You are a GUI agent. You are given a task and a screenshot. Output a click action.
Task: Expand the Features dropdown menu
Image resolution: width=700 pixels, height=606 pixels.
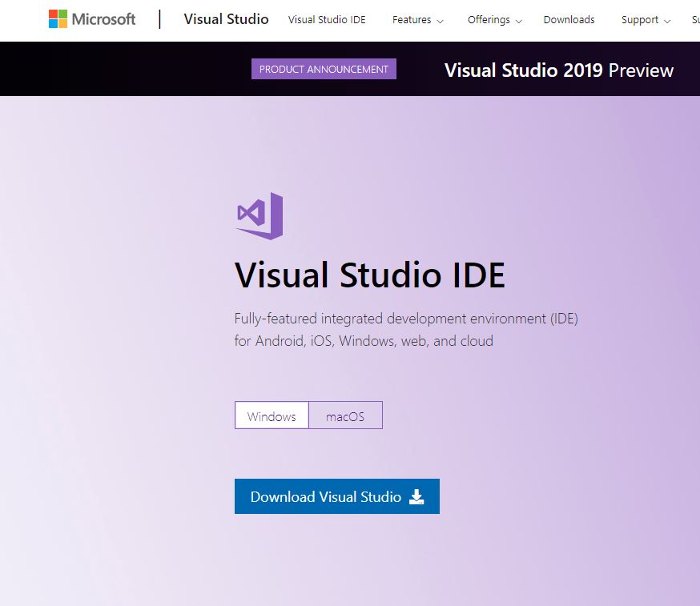click(418, 20)
